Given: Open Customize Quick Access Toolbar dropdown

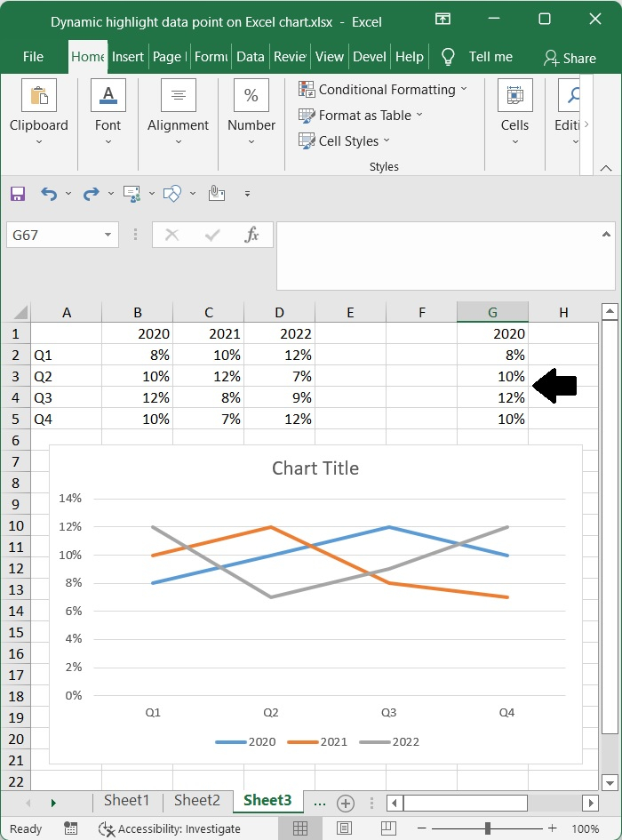Looking at the screenshot, I should 247,194.
